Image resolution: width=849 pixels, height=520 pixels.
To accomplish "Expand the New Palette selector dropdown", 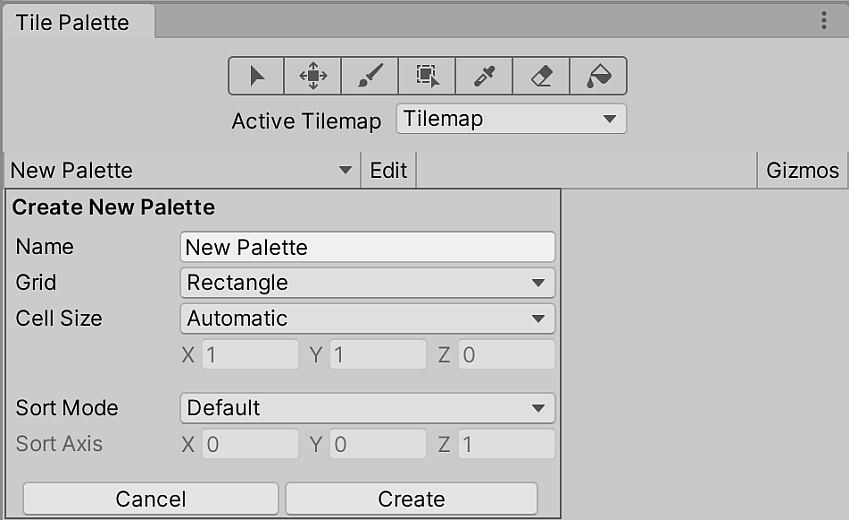I will 182,170.
